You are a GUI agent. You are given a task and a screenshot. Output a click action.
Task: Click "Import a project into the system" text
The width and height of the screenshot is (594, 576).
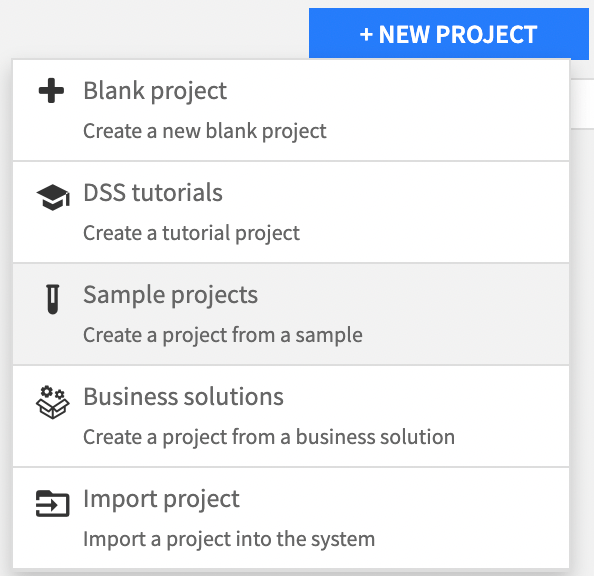[x=229, y=539]
